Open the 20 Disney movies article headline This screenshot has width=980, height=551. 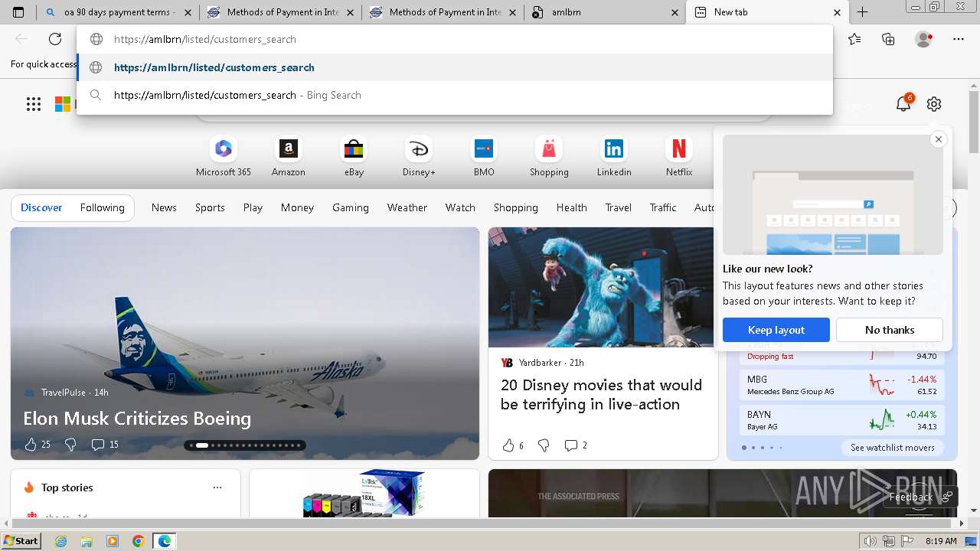coord(601,395)
